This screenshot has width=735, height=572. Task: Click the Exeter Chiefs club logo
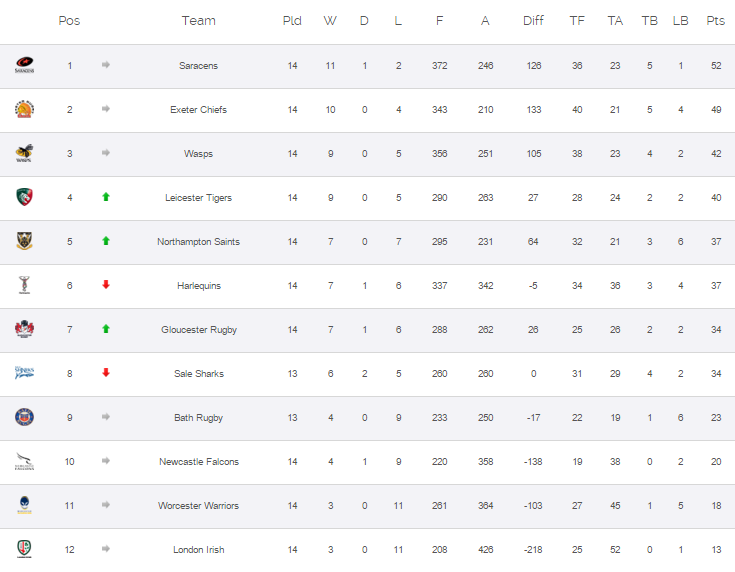tap(24, 109)
